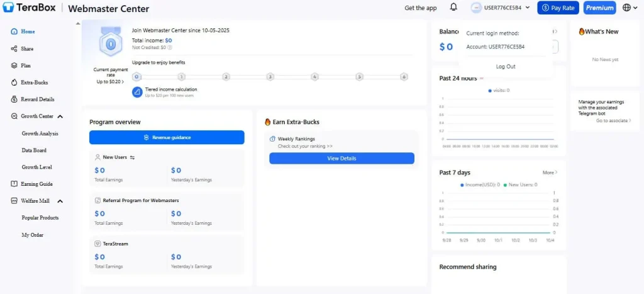Screen dimensions: 644x294
Task: Click the Extra-Bucks droplet icon in sidebar
Action: point(14,82)
